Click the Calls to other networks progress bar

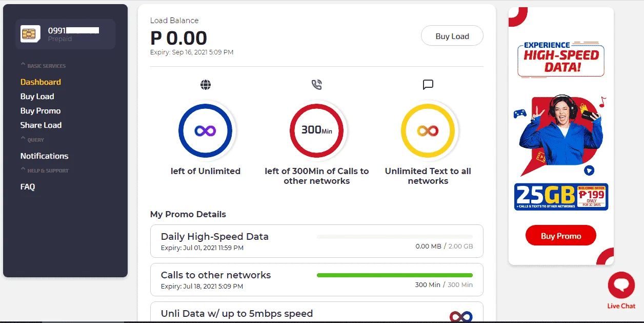click(x=395, y=275)
